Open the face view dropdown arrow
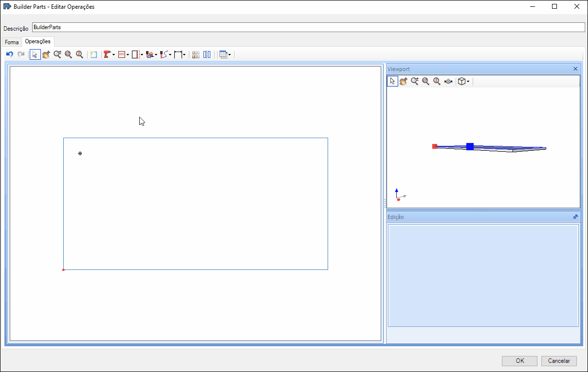 tap(229, 55)
